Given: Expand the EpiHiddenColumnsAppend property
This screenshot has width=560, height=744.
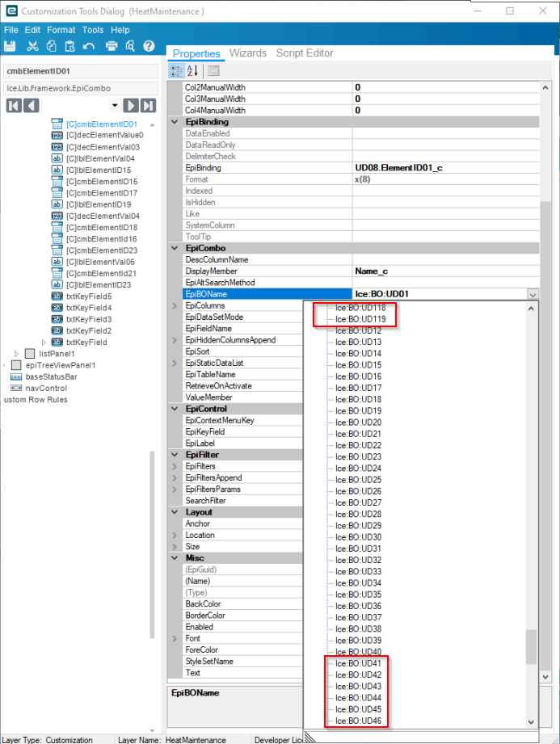Looking at the screenshot, I should point(175,340).
